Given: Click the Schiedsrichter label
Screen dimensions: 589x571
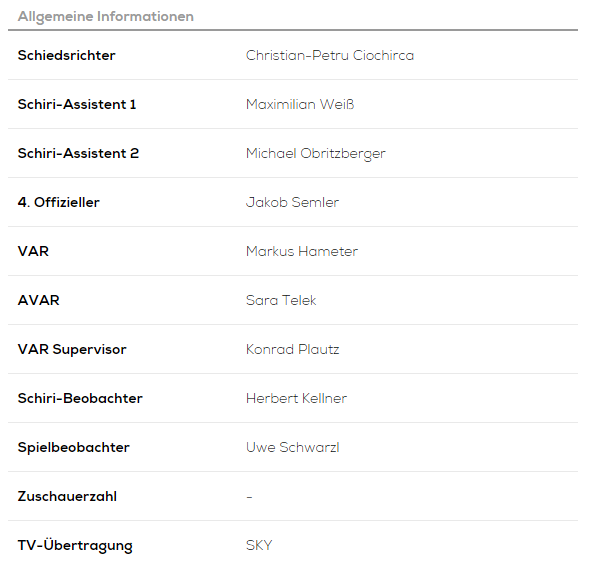Looking at the screenshot, I should pyautogui.click(x=66, y=55).
